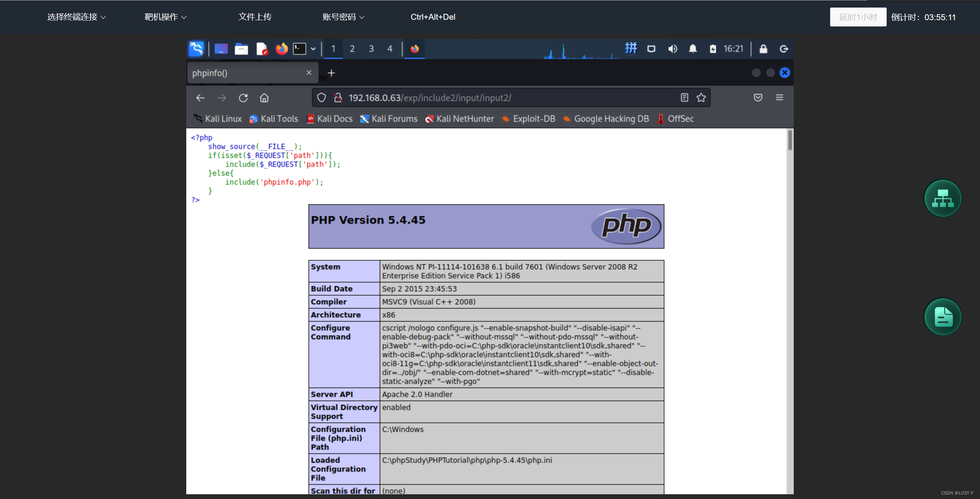This screenshot has height=499, width=980.
Task: Open the volume control icon
Action: (x=672, y=49)
